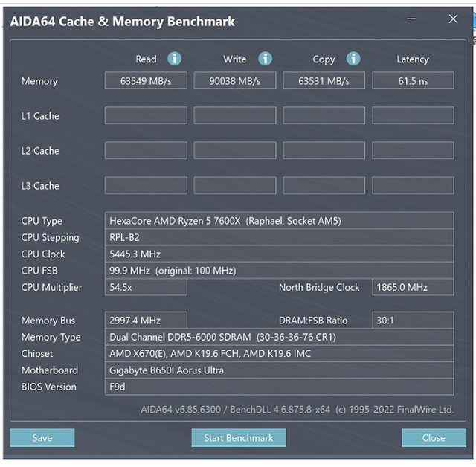The height and width of the screenshot is (467, 476).
Task: Click the North Bridge Clock value 1865.0 MHz
Action: (413, 287)
